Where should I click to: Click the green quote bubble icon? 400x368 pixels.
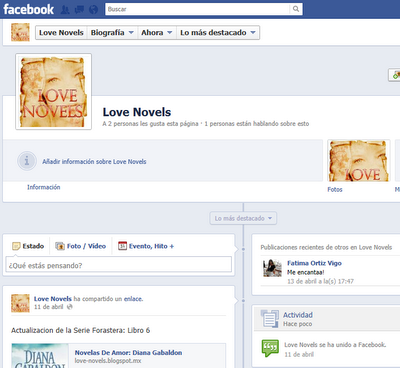coord(270,348)
